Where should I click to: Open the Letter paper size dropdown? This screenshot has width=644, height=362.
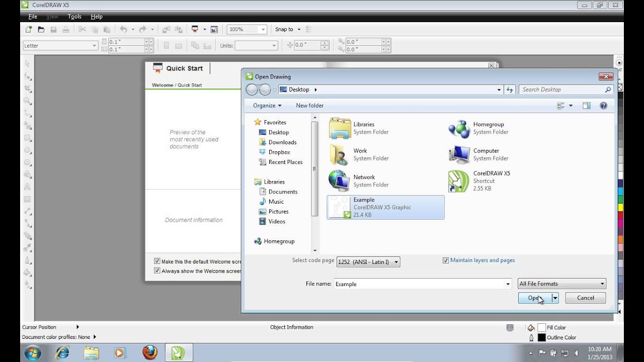60,46
